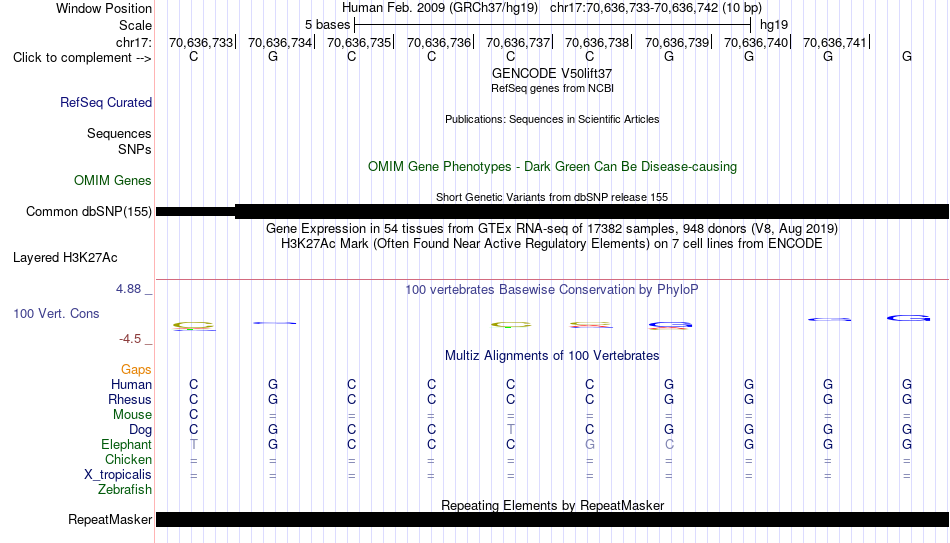Viewport: 950px width, 543px height.
Task: Click the '5 bases' scale bar label
Action: (327, 25)
